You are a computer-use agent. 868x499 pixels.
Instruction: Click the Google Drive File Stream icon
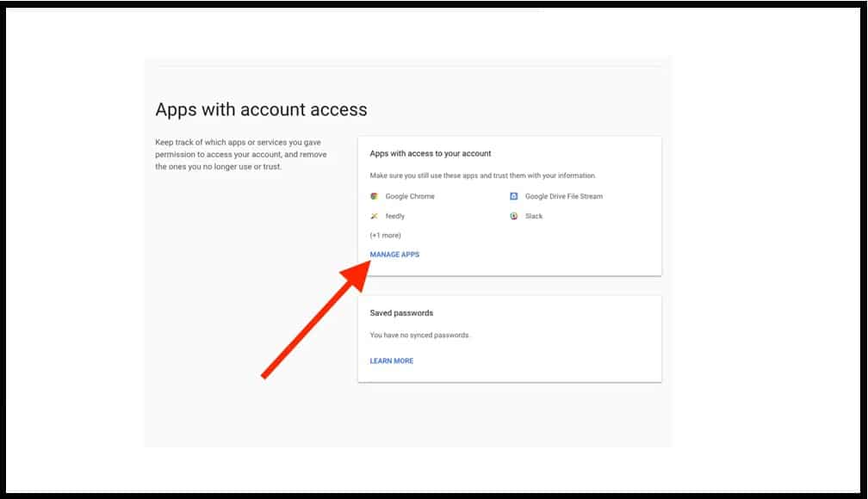pyautogui.click(x=514, y=196)
